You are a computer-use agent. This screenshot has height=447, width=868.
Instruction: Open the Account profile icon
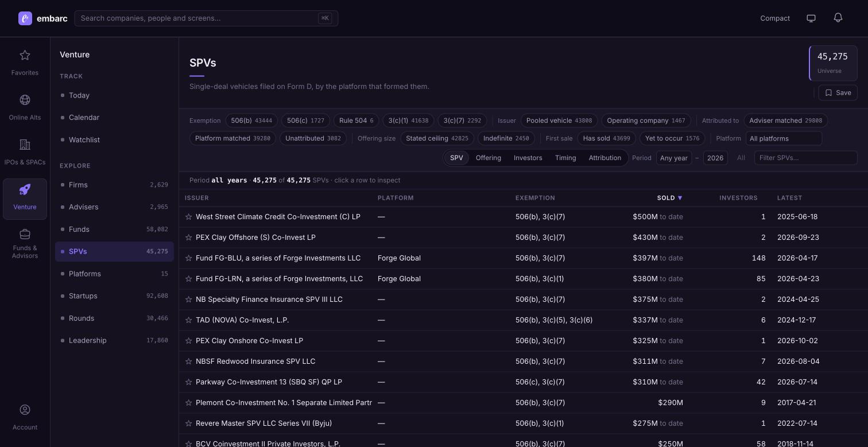(x=25, y=410)
